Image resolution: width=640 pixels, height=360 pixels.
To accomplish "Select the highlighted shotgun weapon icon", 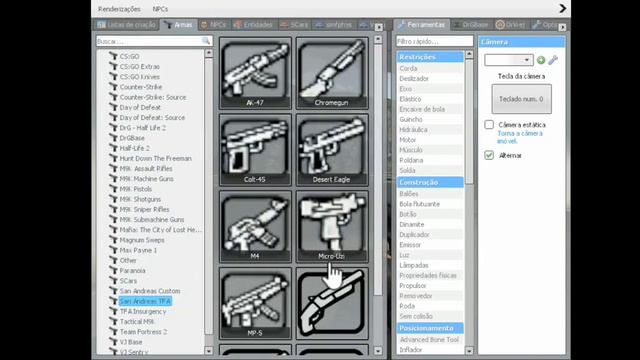I will click(x=332, y=304).
